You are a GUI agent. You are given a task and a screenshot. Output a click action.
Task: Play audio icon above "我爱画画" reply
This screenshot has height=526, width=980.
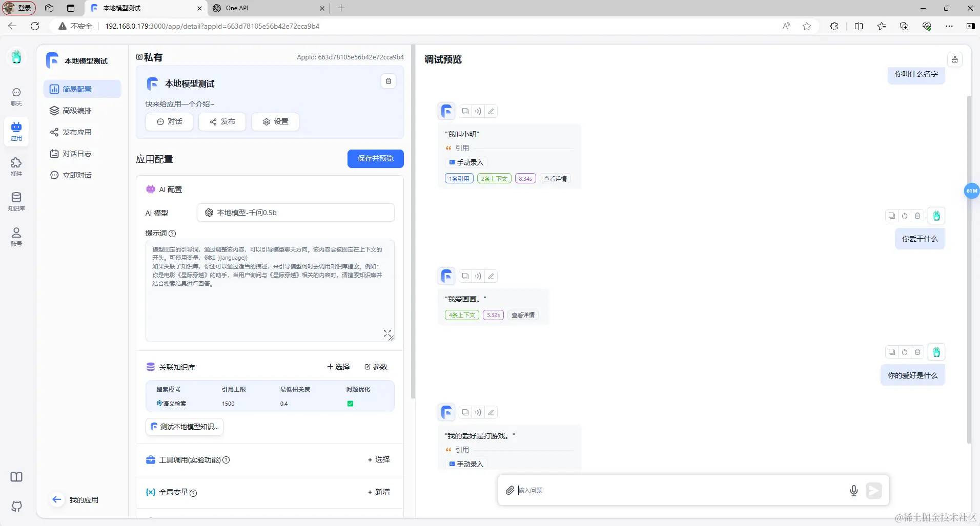pyautogui.click(x=478, y=276)
